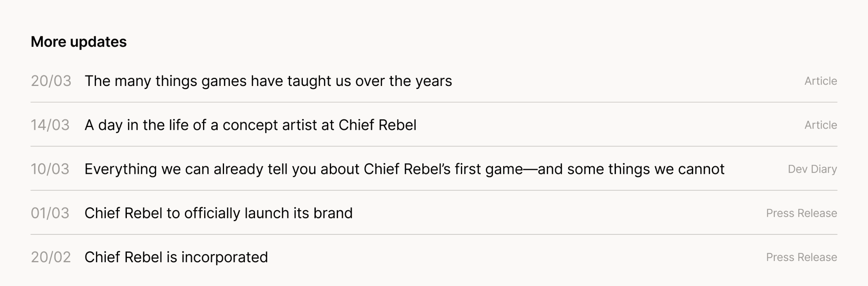The image size is (868, 286).
Task: Open 'Chief Rebel is incorporated' press release
Action: coord(176,257)
